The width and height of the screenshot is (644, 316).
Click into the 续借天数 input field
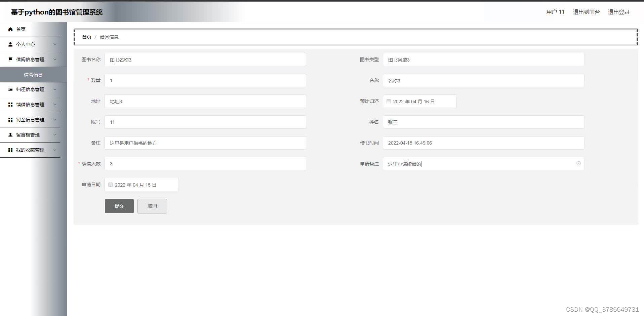point(205,164)
